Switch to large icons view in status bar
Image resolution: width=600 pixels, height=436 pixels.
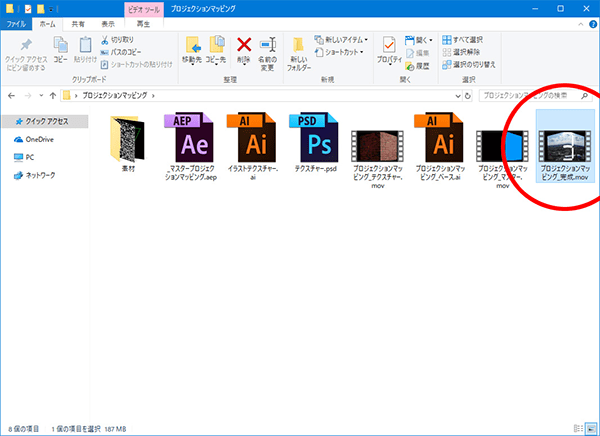(591, 429)
